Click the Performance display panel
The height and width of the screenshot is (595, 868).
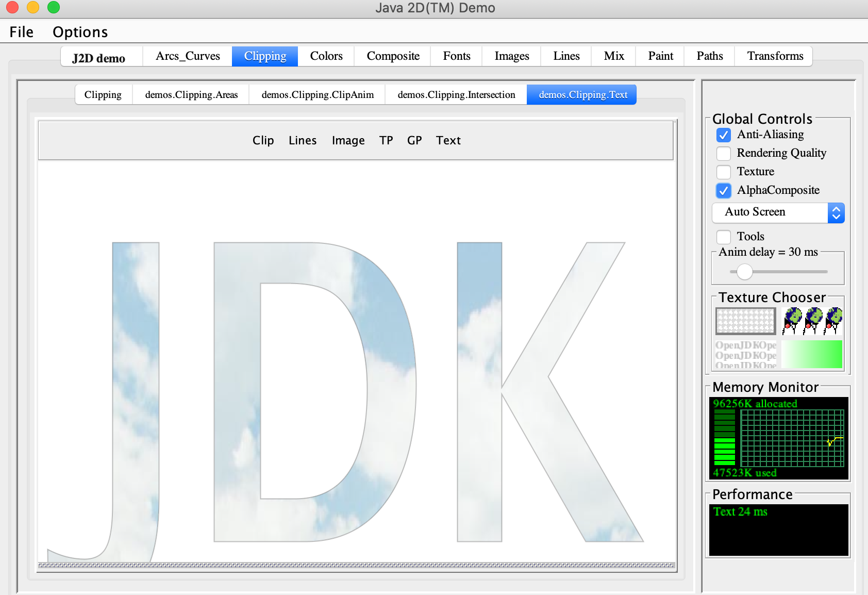778,530
